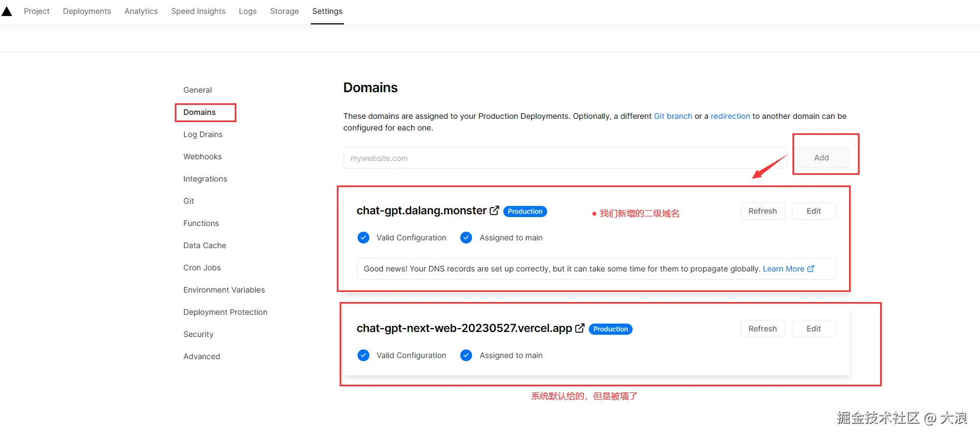Viewport: 980px width, 438px height.
Task: Click the Domains page heading
Action: pos(370,88)
